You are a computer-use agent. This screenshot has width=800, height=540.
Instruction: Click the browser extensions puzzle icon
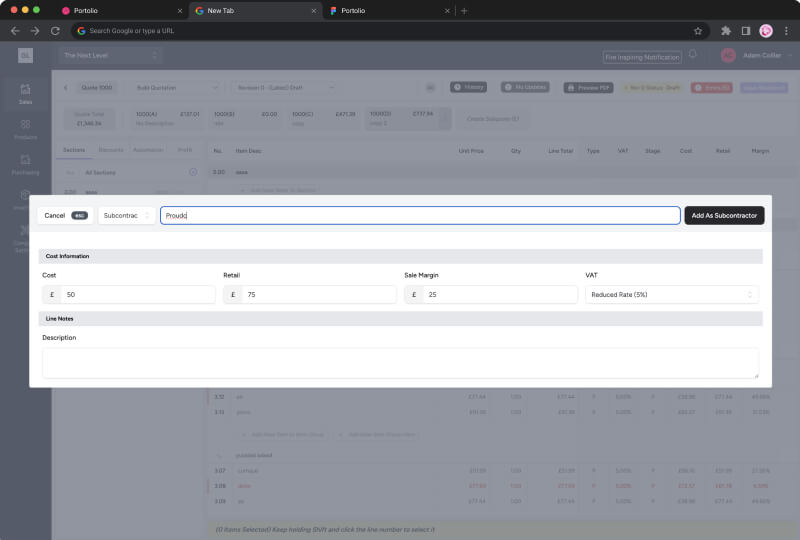click(726, 31)
